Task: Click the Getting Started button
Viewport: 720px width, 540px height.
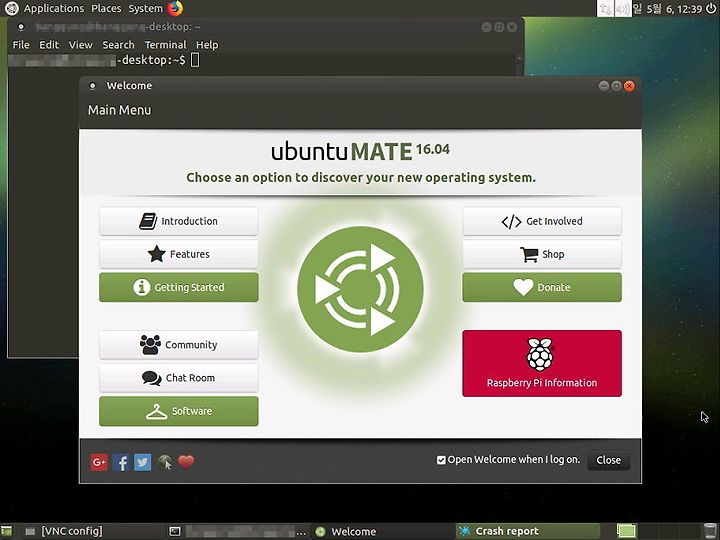Action: point(179,287)
